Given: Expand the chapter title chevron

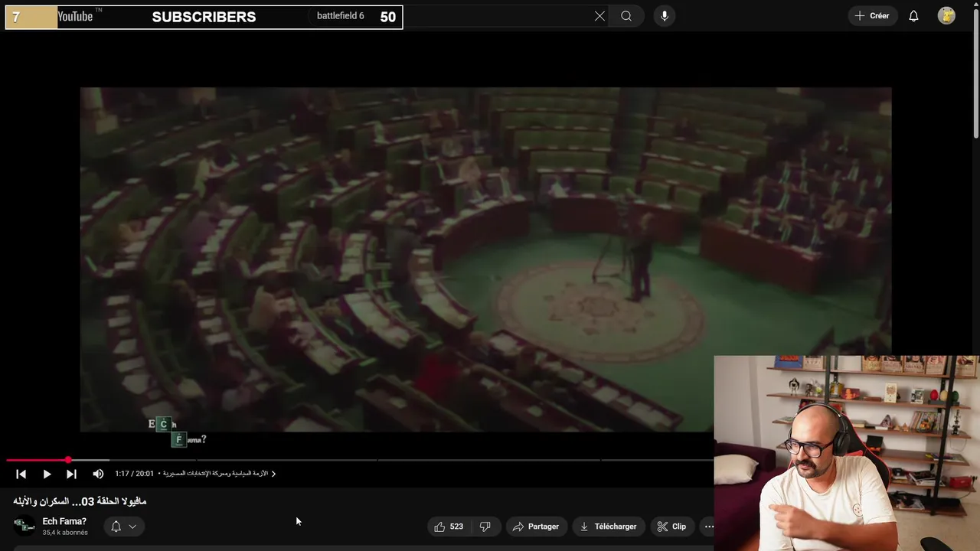Looking at the screenshot, I should 273,474.
